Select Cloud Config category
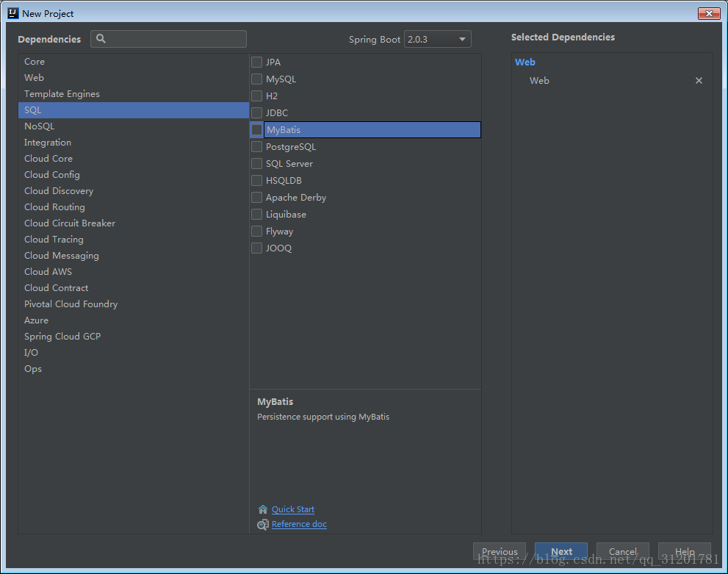 133,175
